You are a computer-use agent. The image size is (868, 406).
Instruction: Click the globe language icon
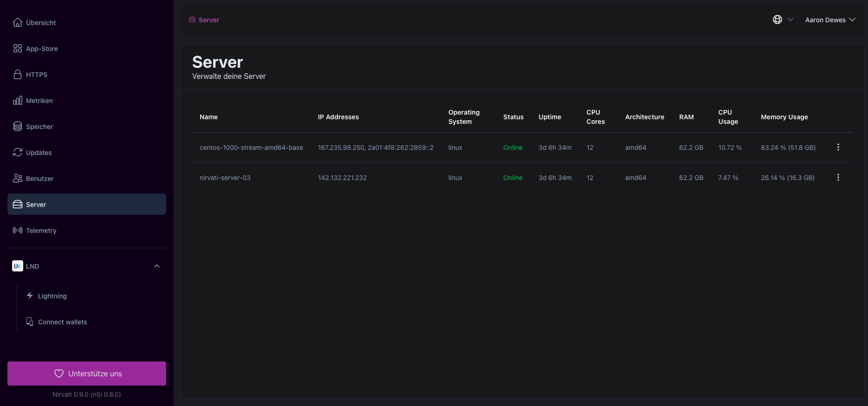[x=777, y=19]
